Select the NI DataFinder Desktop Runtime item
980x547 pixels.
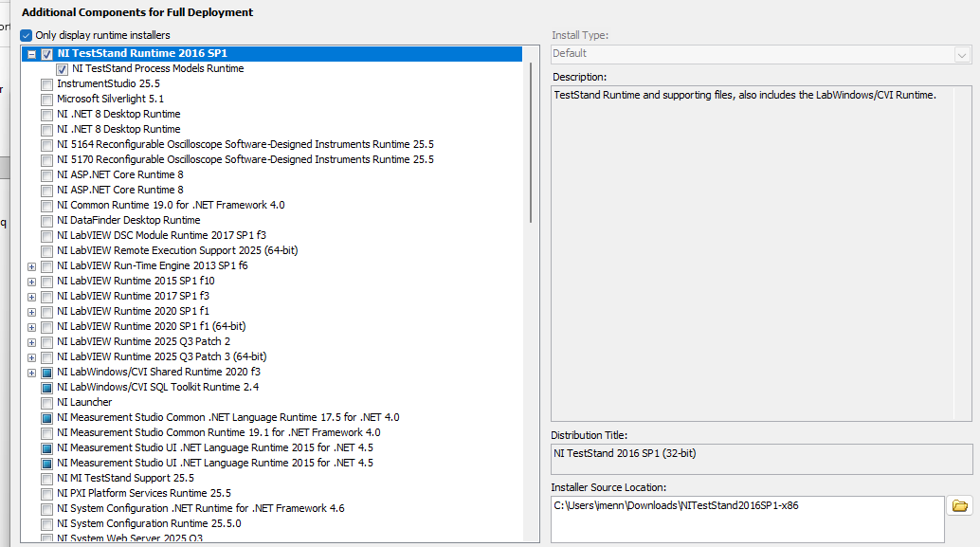coord(128,220)
